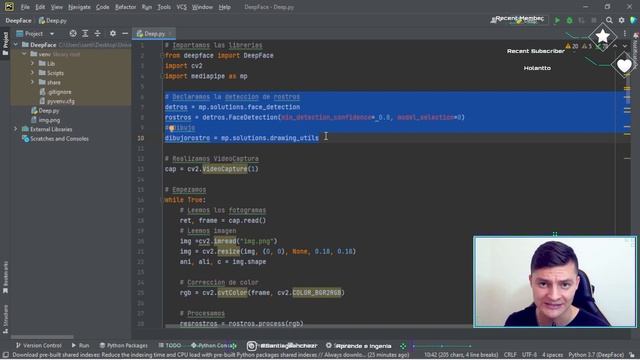Open the VCS menu
The width and height of the screenshot is (640, 360).
tap(181, 7)
